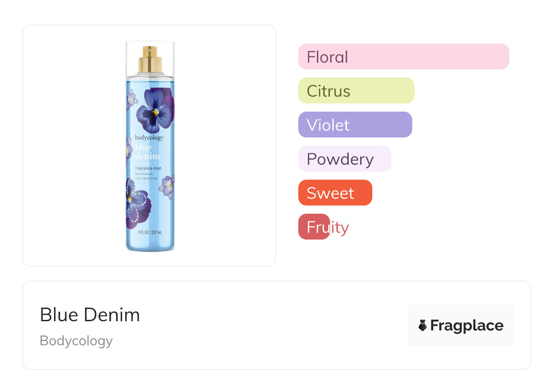Click the 'blue freesia & juicy clementines' text
The image size is (553, 392).
click(146, 176)
